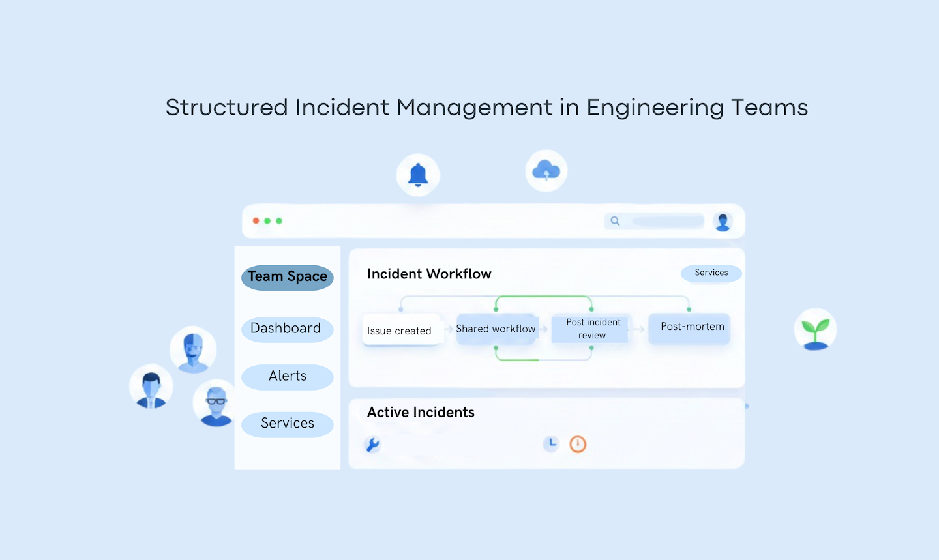Click the notification bell icon above the browser

pyautogui.click(x=418, y=174)
